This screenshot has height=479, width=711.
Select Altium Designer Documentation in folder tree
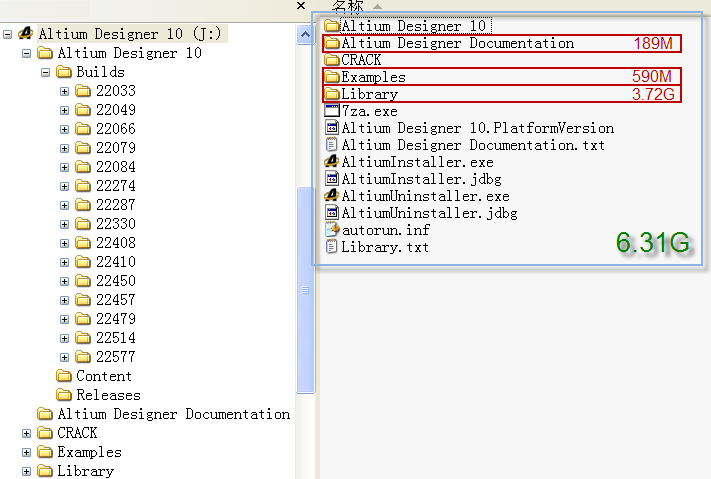point(174,414)
